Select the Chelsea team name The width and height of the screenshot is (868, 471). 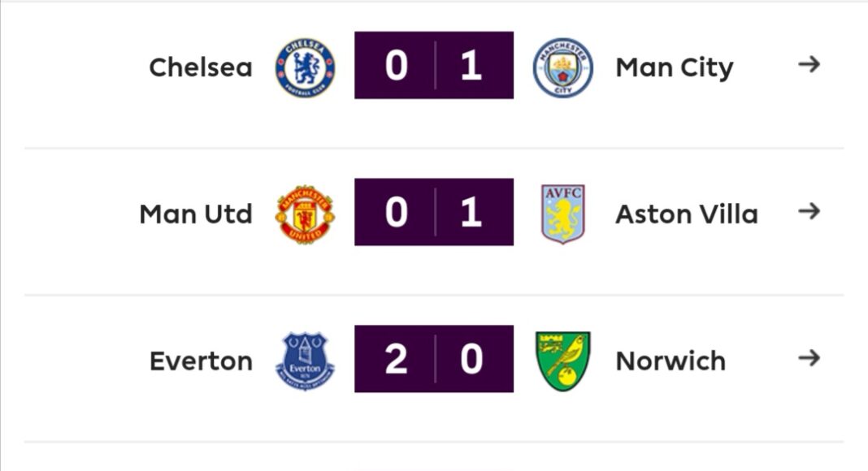coord(201,67)
